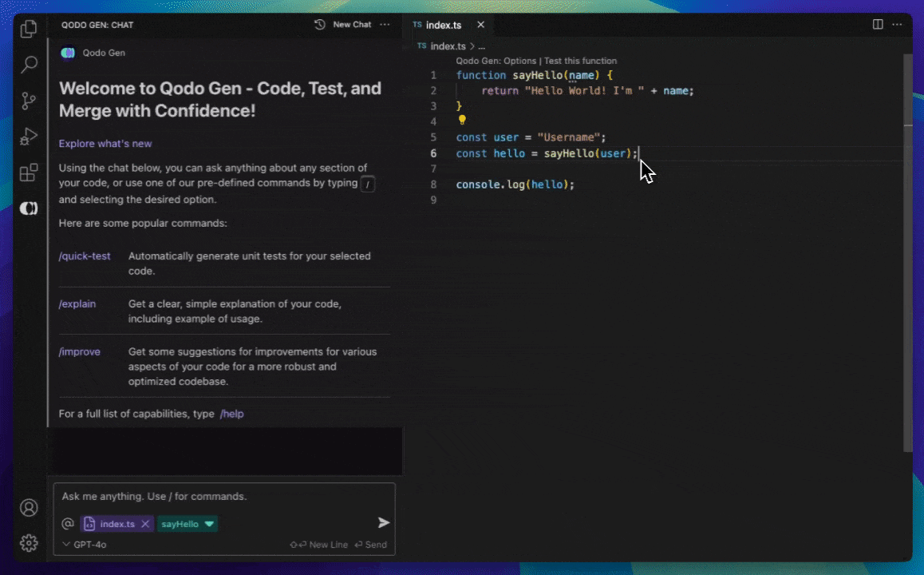Open the Qodo Gen activity bar icon
The width and height of the screenshot is (924, 575).
(28, 208)
